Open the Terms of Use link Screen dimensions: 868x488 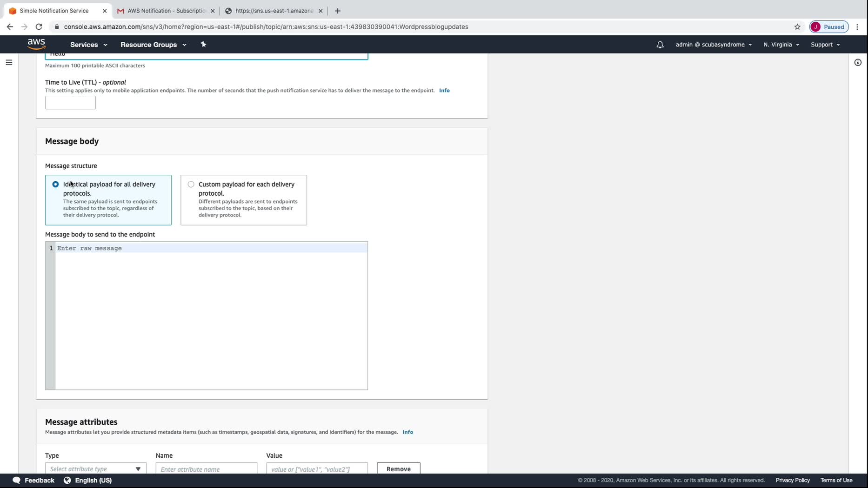coord(836,480)
